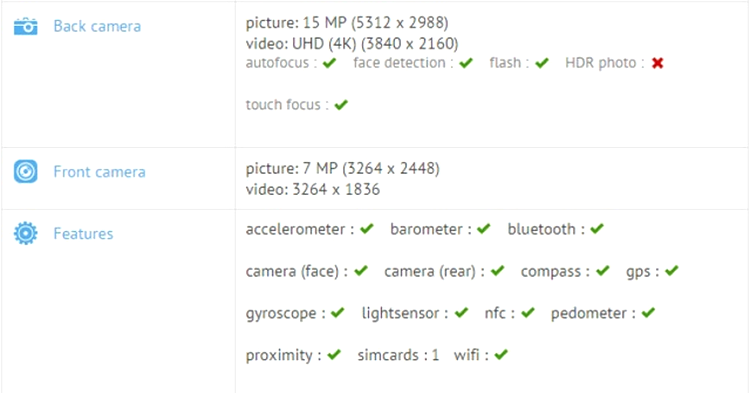
Task: Click the check mark beside touch focus
Action: [x=341, y=105]
